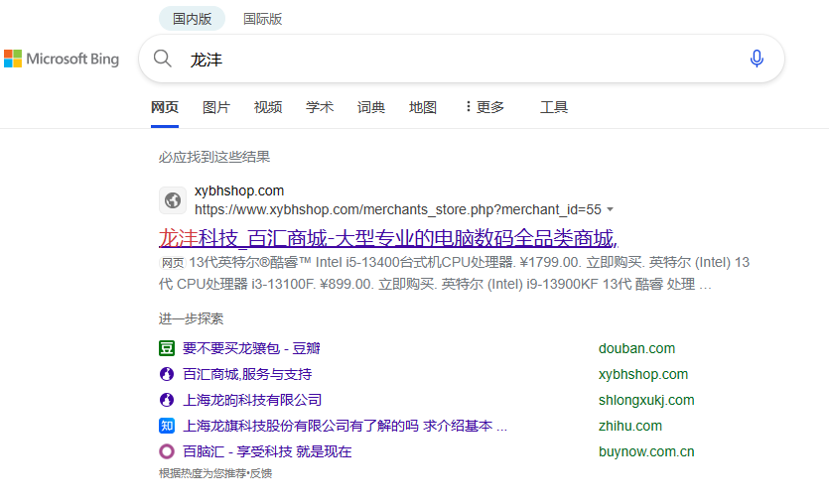Click the 进一步探索 heading

click(x=191, y=318)
